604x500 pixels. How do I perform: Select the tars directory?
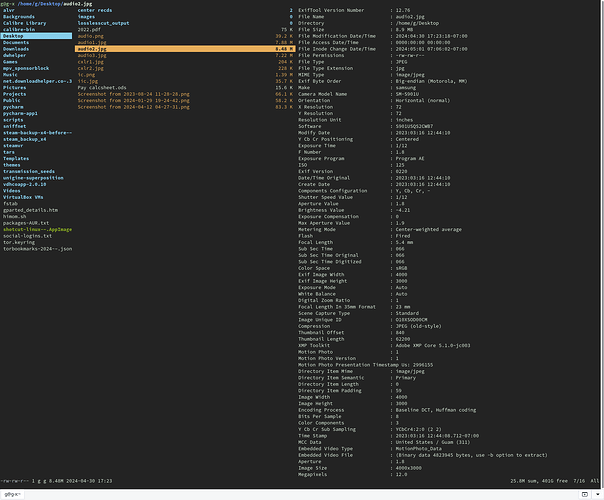point(8,152)
